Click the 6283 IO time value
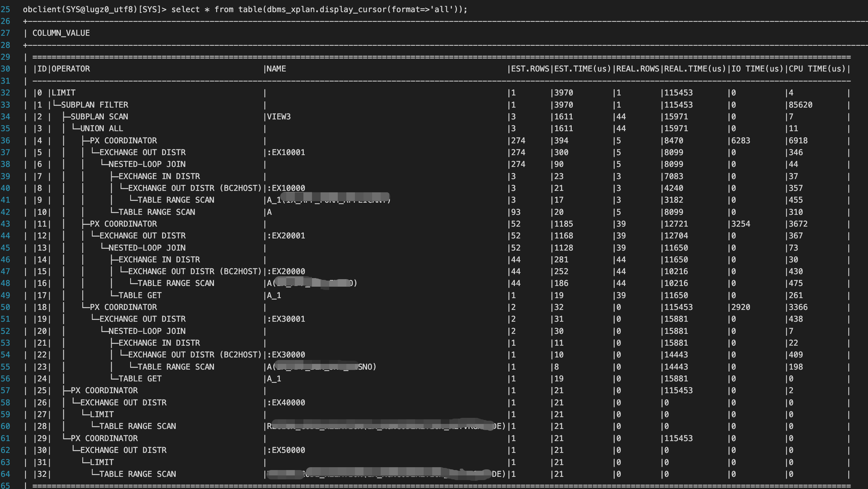 click(741, 140)
